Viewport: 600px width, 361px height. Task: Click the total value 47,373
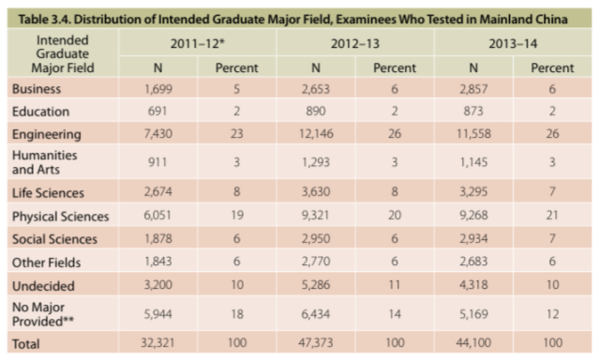tap(316, 342)
